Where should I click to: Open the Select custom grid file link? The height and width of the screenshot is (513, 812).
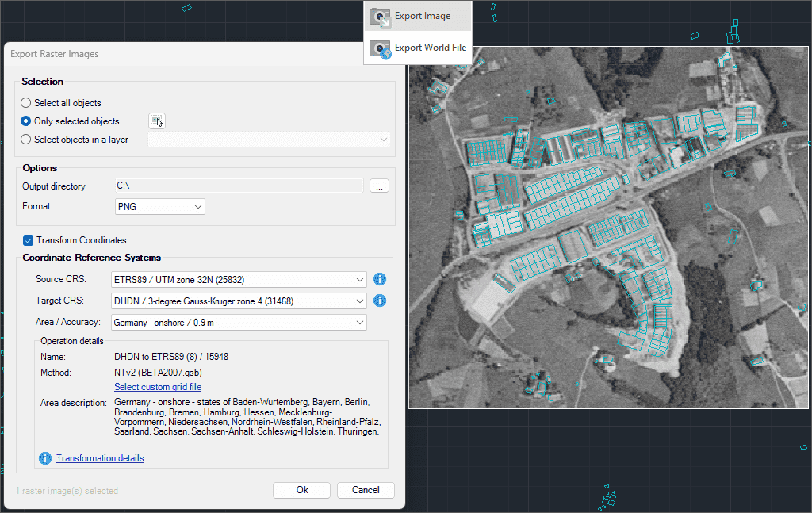coord(158,387)
